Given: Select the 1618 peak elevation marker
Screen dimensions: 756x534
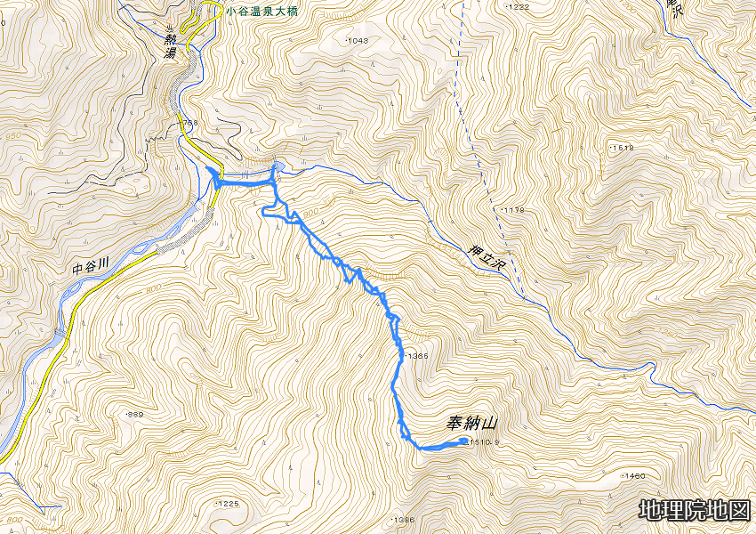Looking at the screenshot, I should click(x=622, y=147).
